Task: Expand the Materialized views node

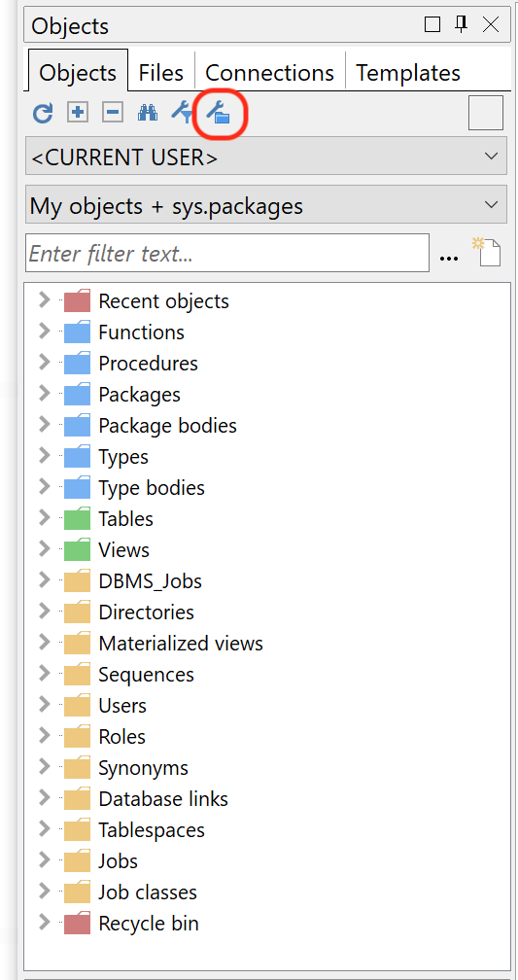Action: [44, 643]
